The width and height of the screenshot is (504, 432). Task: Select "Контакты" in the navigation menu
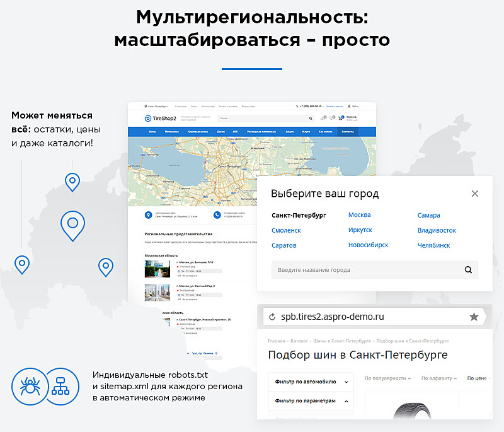[348, 132]
